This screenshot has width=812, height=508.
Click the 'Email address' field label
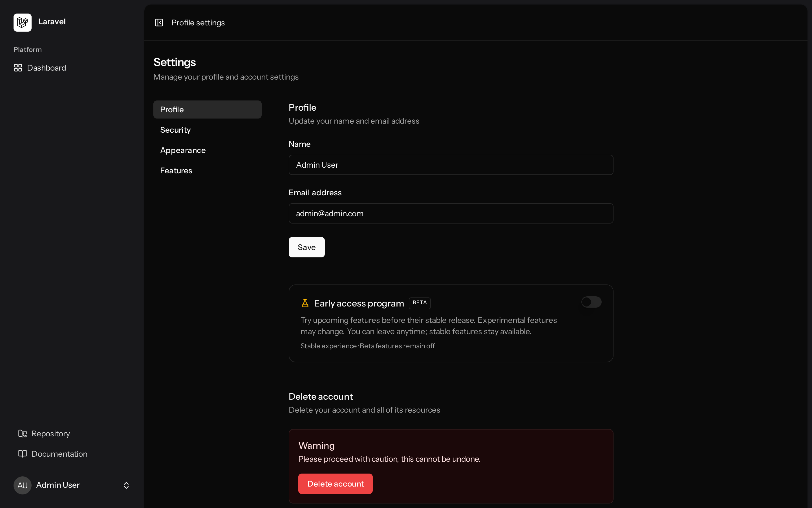pyautogui.click(x=315, y=192)
